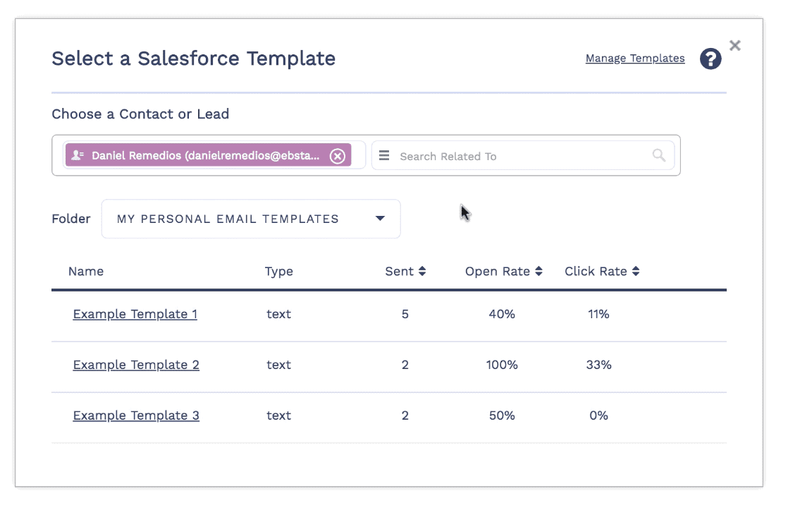
Task: Sort by Sent column arrows
Action: pos(422,272)
